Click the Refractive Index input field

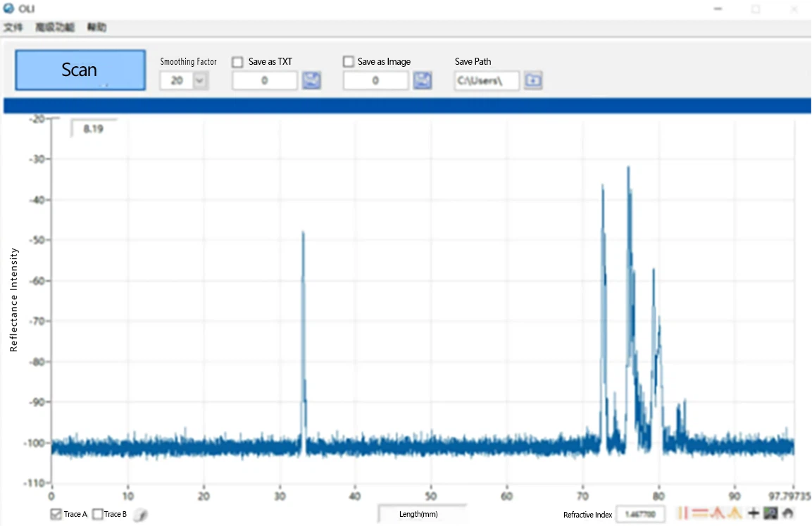640,515
